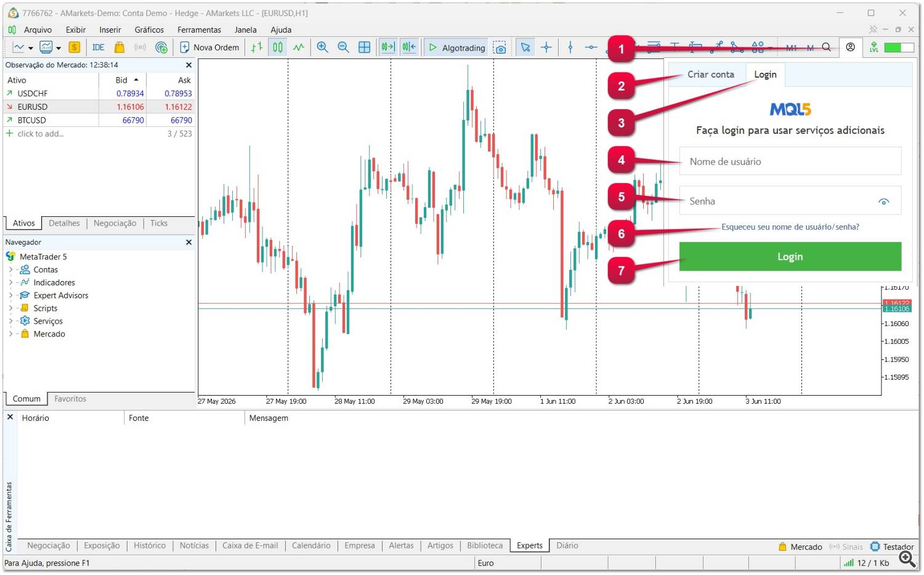This screenshot has height=575, width=924.
Task: Take a chart screenshot with camera icon
Action: click(x=500, y=48)
